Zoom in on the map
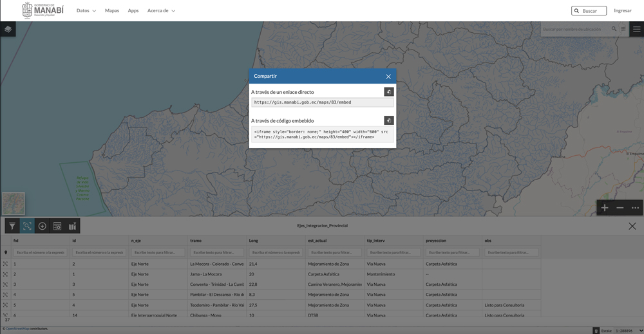Viewport: 644px width, 334px height. (605, 208)
